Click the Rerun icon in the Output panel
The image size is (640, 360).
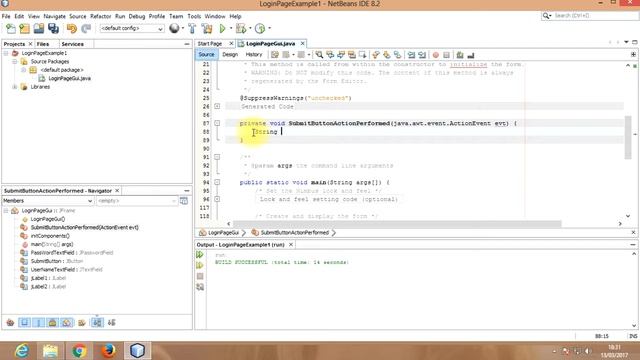200,255
